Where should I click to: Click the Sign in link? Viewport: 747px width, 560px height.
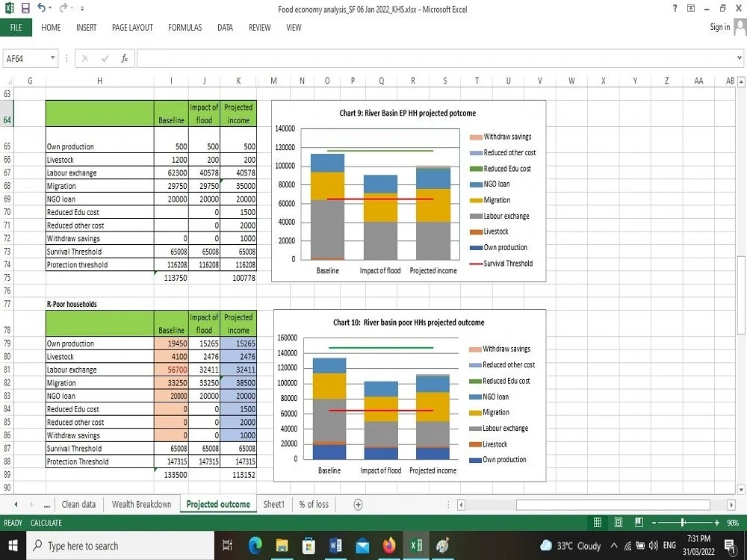click(719, 27)
